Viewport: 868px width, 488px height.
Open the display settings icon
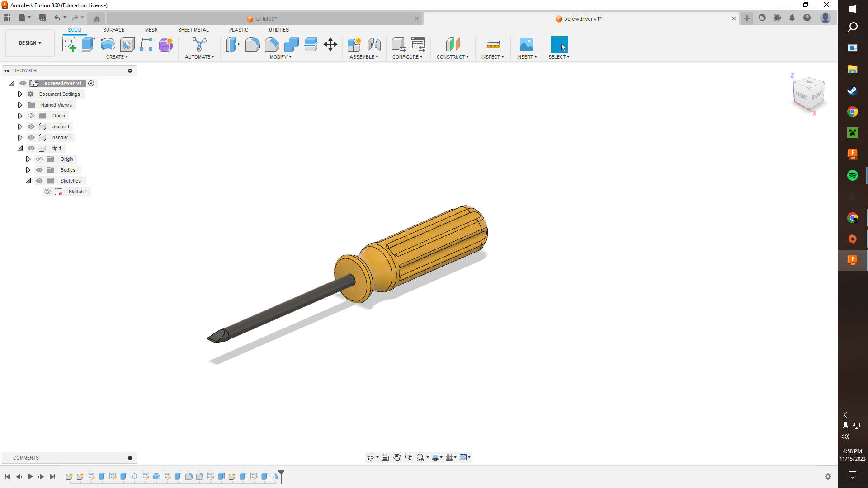click(x=435, y=457)
